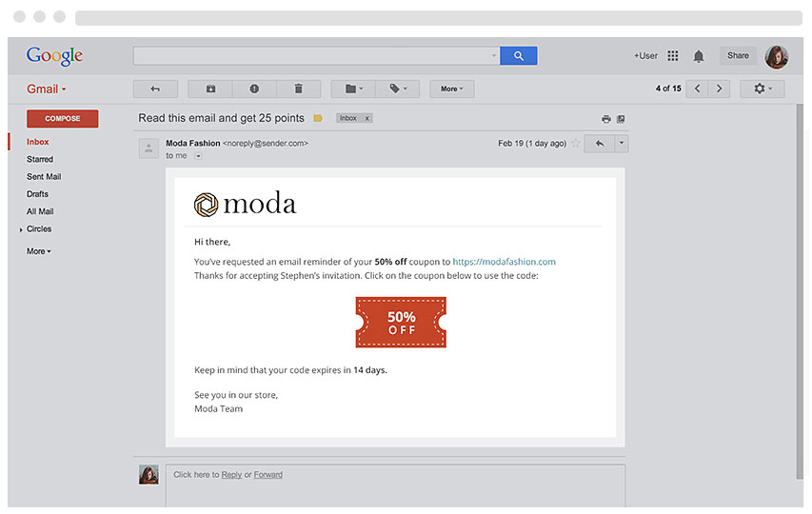This screenshot has height=514, width=812.
Task: Click the Google logo
Action: pos(54,55)
